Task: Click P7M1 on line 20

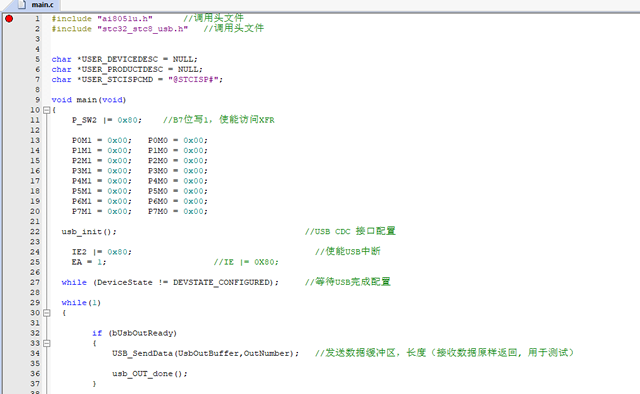Action: tap(82, 211)
